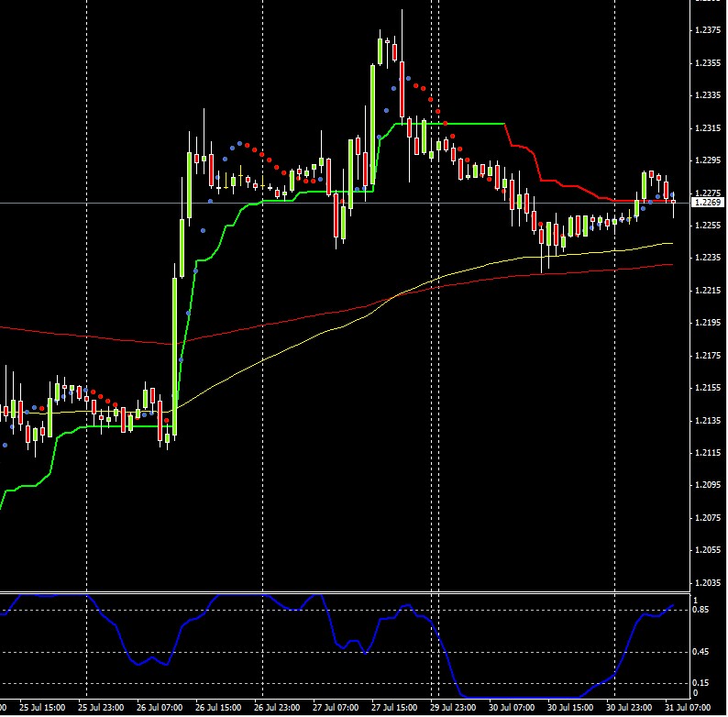The width and height of the screenshot is (728, 717).
Task: Click the 1.2315 price axis label
Action: click(x=708, y=127)
